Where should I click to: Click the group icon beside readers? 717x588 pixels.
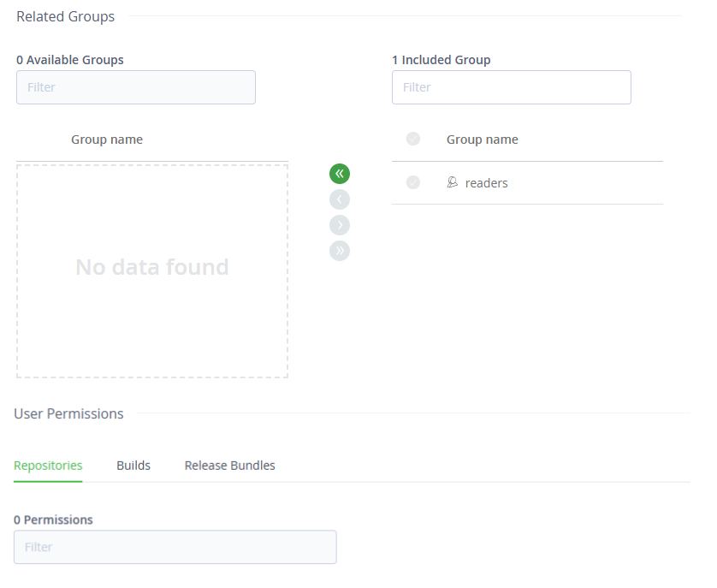[452, 182]
